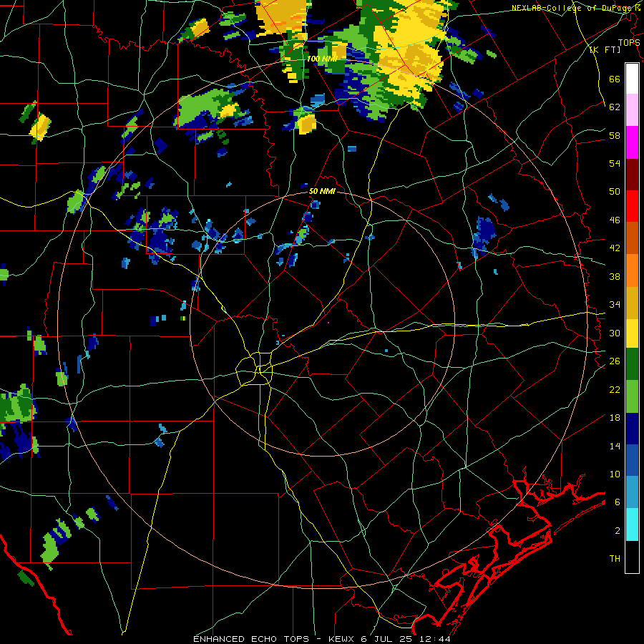Click the legend value "66"
The image size is (644, 644).
click(x=615, y=79)
